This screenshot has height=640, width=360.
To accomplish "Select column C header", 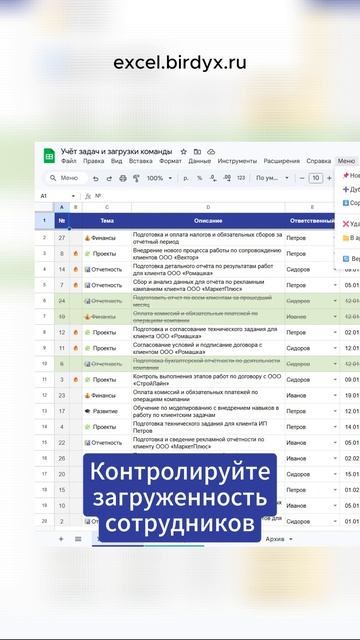I will (107, 207).
